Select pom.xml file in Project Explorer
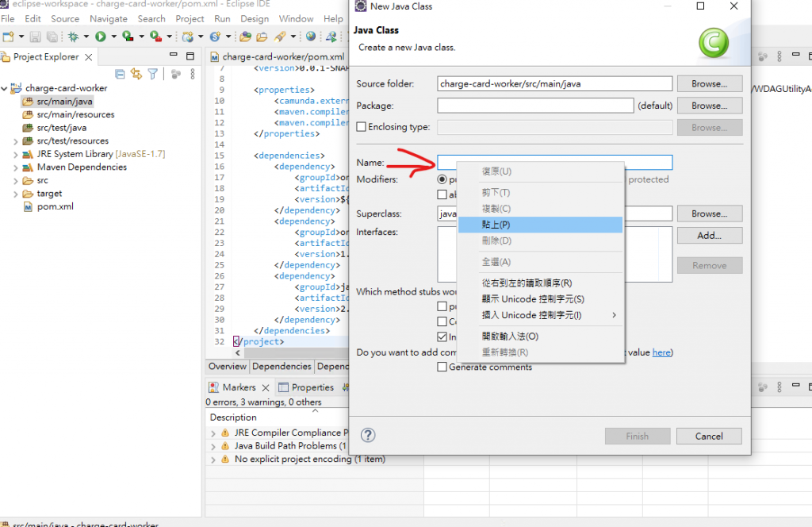 tap(55, 206)
